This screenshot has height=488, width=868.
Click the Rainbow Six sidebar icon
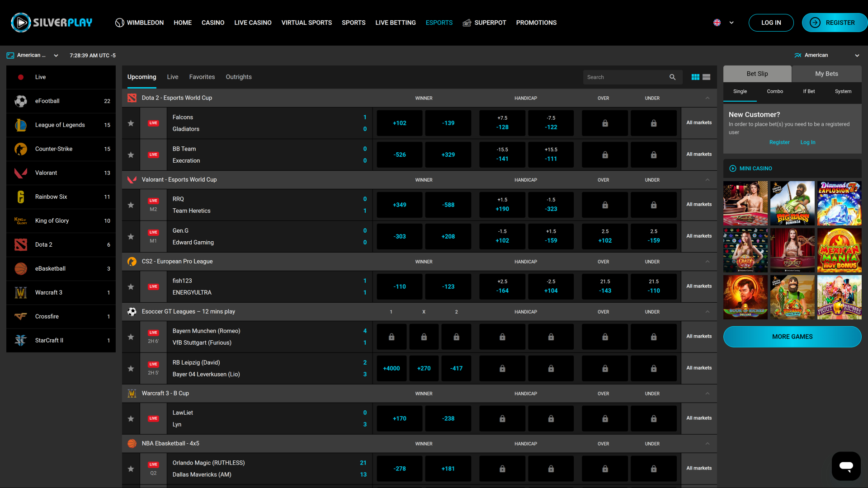pos(21,197)
